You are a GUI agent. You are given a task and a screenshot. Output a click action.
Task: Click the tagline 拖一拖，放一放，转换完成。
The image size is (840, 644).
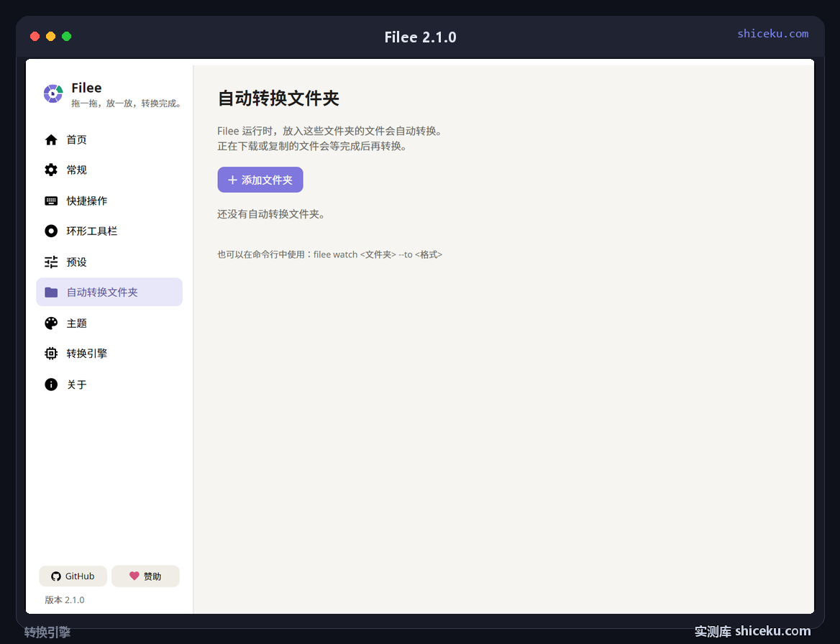tap(127, 103)
